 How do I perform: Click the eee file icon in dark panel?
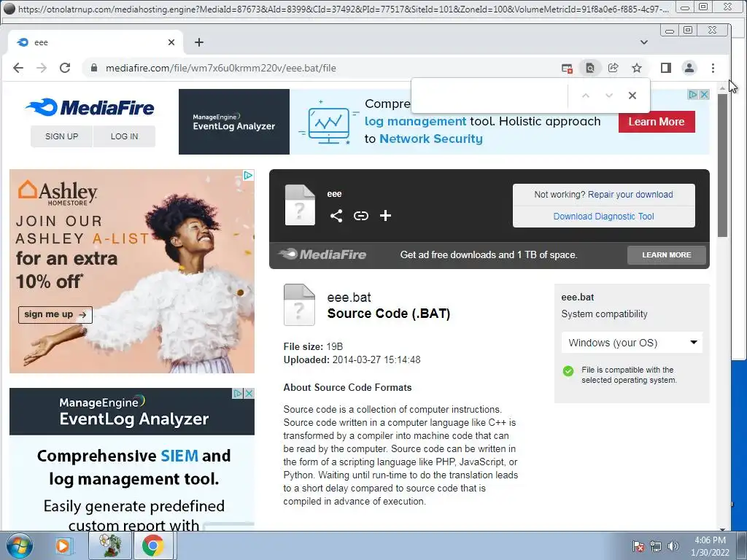pos(300,205)
